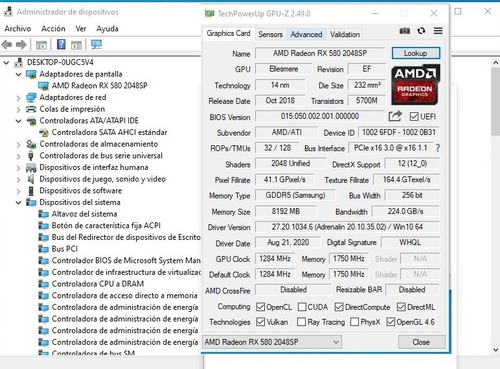Click the Lookup button

pos(416,53)
